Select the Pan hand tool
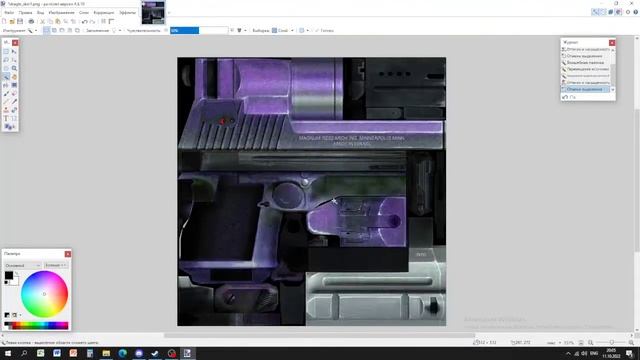The image size is (640, 360). (x=14, y=77)
